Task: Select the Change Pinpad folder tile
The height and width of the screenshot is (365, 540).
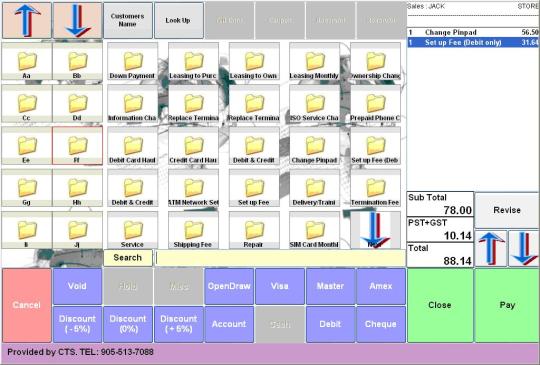Action: [x=314, y=146]
